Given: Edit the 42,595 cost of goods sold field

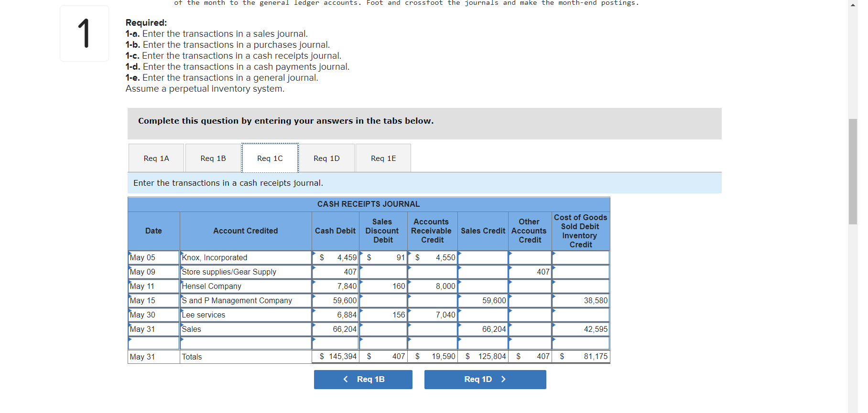Looking at the screenshot, I should (x=581, y=329).
